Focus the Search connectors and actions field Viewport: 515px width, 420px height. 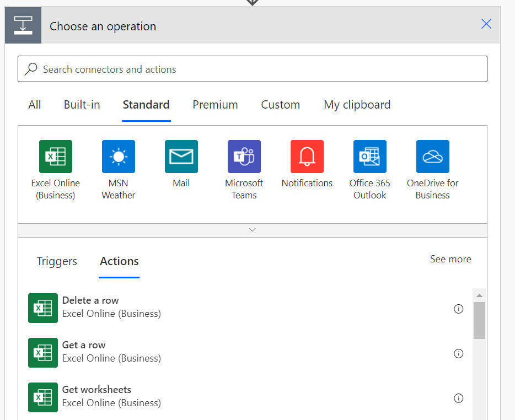click(253, 69)
